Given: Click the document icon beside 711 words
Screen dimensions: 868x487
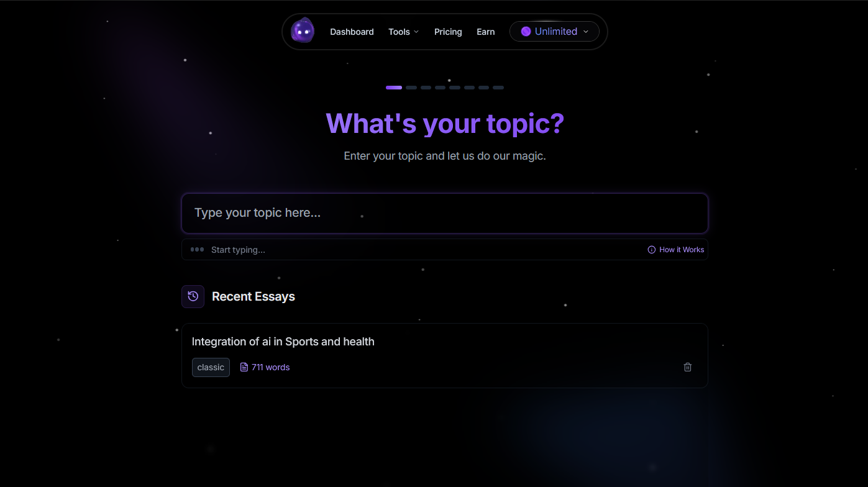Looking at the screenshot, I should tap(244, 367).
